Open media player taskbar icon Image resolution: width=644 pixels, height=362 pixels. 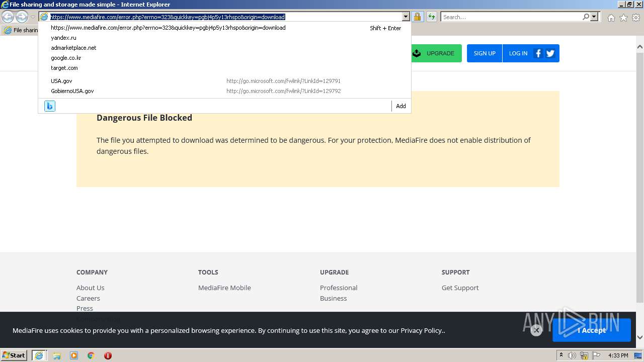click(74, 355)
